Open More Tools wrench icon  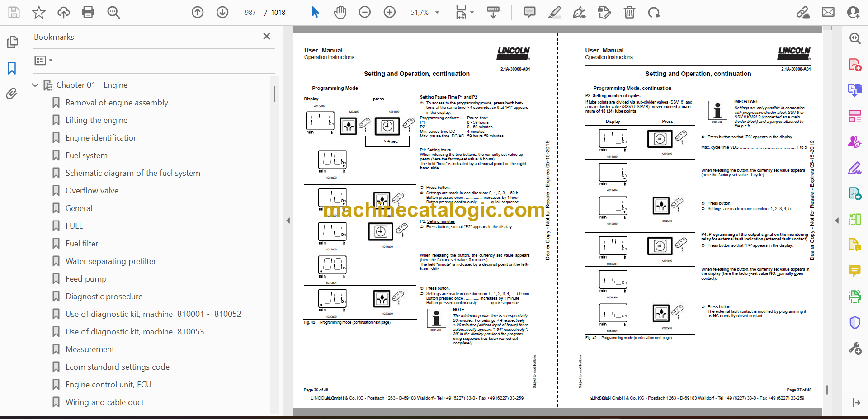(x=855, y=348)
